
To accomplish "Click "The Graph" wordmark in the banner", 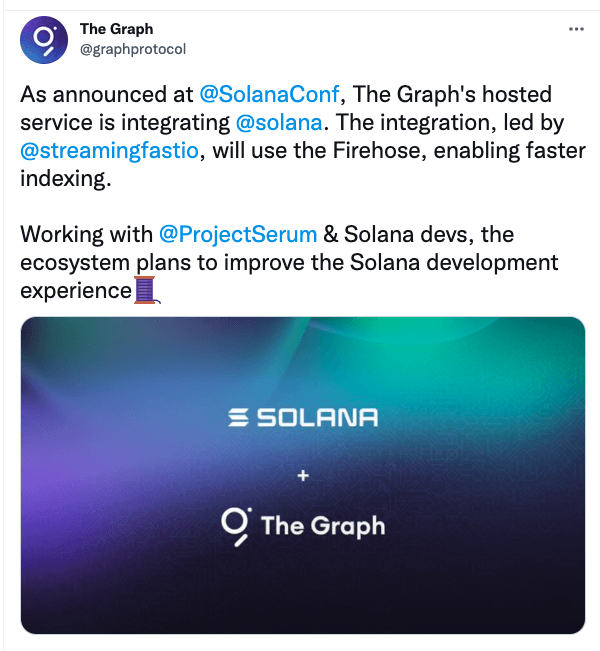I will coord(322,525).
